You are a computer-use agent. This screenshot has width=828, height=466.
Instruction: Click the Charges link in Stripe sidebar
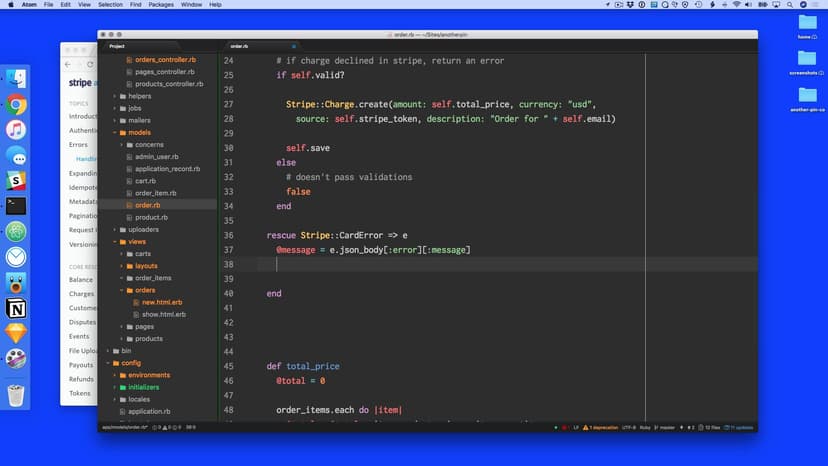tap(81, 294)
